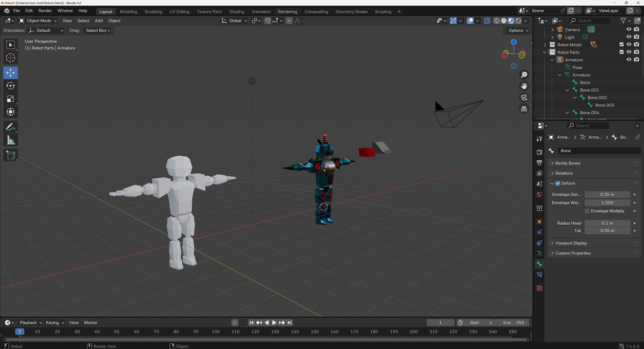
Task: Enable Envelope Multiply checkbox
Action: pos(587,211)
